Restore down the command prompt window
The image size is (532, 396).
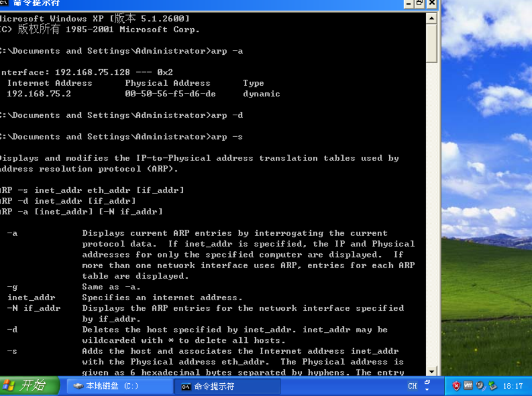pos(420,3)
